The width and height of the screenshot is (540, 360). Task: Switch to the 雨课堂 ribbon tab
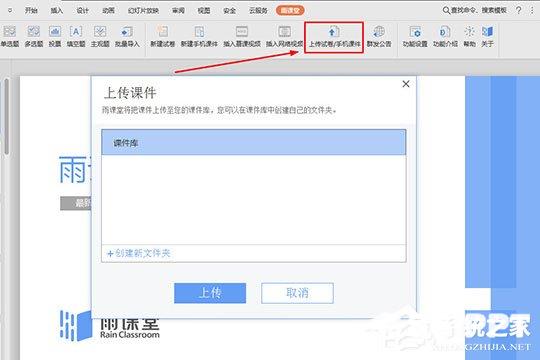(290, 10)
